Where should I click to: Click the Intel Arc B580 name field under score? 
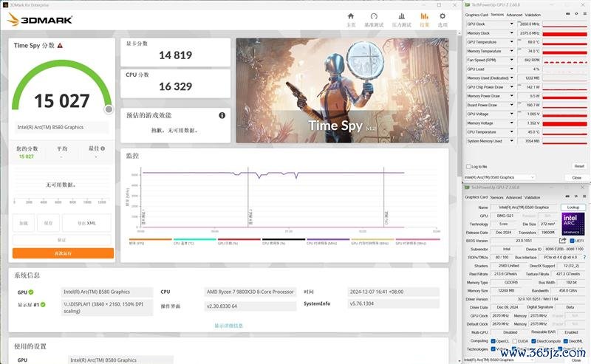(61, 127)
